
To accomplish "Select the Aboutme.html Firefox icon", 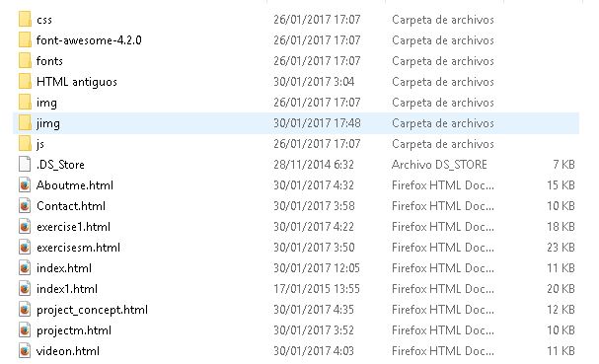I will (25, 184).
